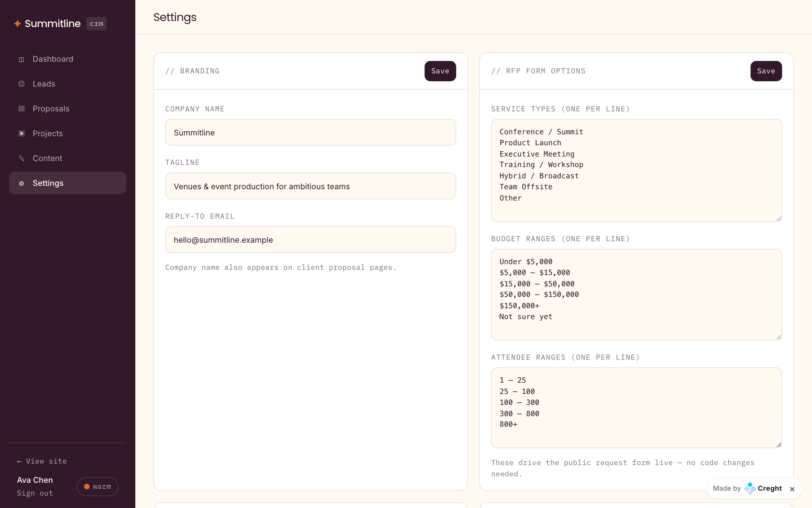Click the Attendee Ranges textarea
The width and height of the screenshot is (812, 508).
(x=636, y=408)
